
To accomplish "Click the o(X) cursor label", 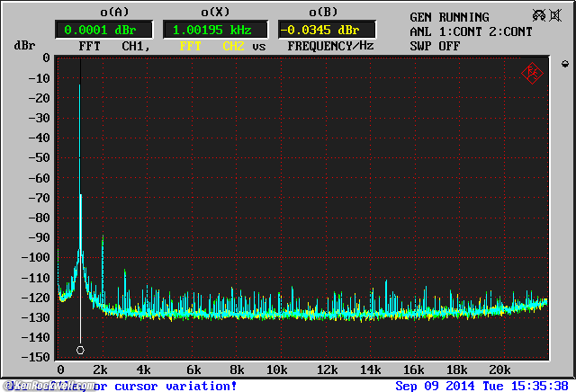I will coord(215,12).
